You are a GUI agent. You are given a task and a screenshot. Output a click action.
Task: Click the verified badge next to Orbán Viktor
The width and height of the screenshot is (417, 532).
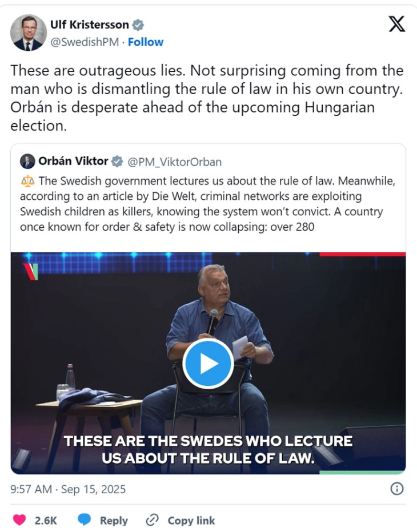(x=117, y=162)
